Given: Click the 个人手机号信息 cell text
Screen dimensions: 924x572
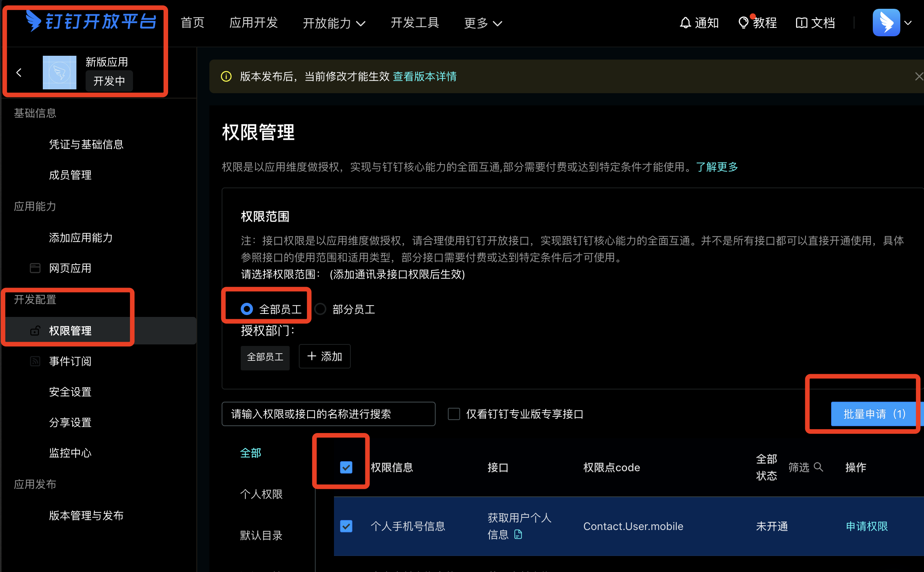Looking at the screenshot, I should [408, 526].
